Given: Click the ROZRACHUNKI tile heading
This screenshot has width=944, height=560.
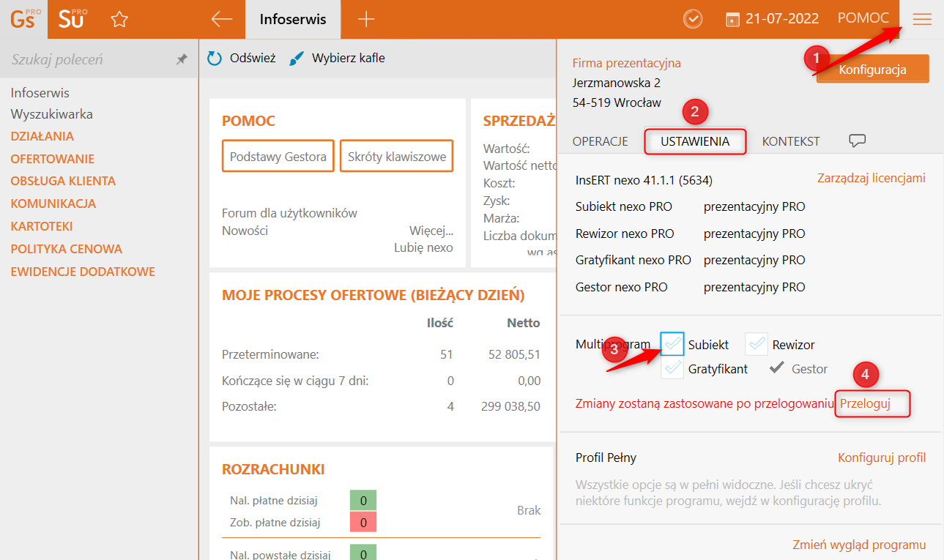Looking at the screenshot, I should point(273,469).
